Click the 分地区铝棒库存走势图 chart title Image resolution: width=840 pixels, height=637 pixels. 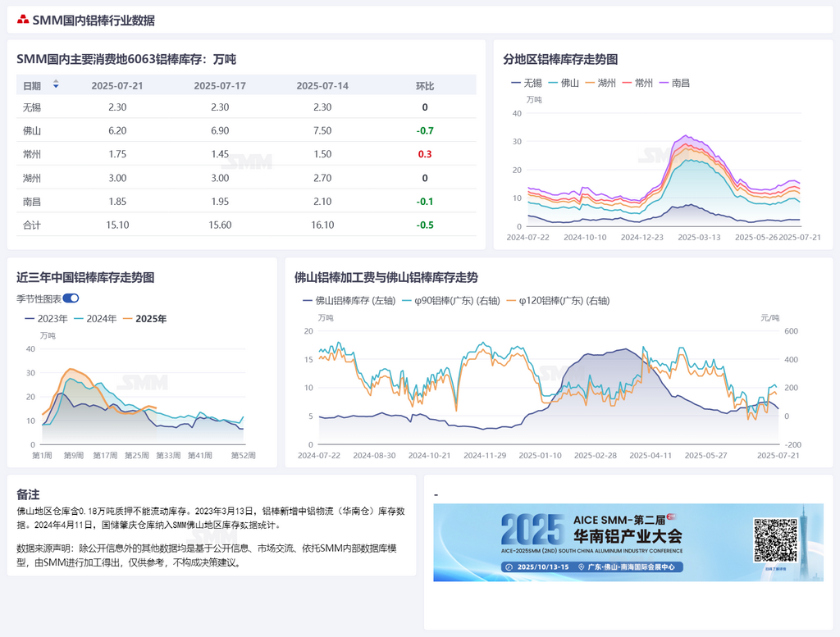point(560,59)
